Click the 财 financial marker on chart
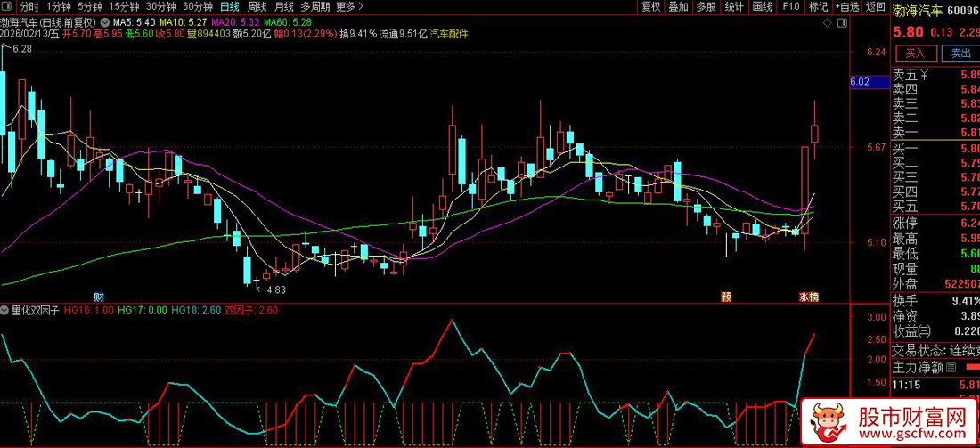Image resolution: width=980 pixels, height=448 pixels. coord(98,296)
